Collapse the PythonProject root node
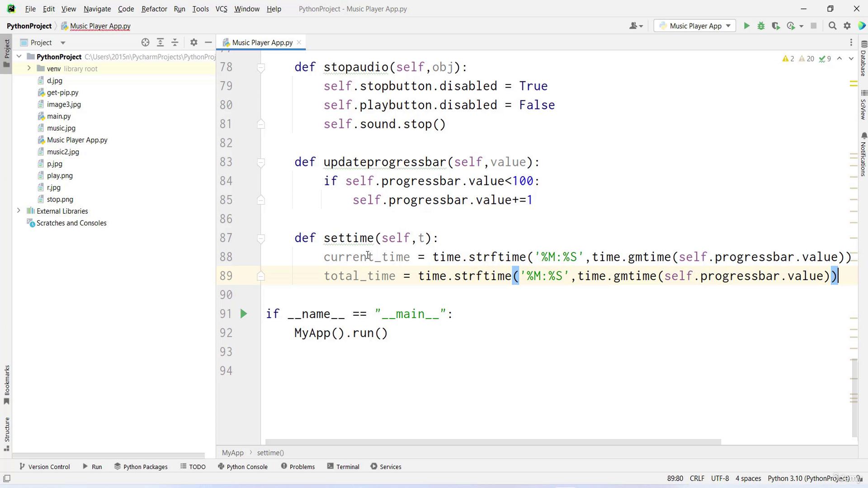This screenshot has width=868, height=488. (x=19, y=56)
